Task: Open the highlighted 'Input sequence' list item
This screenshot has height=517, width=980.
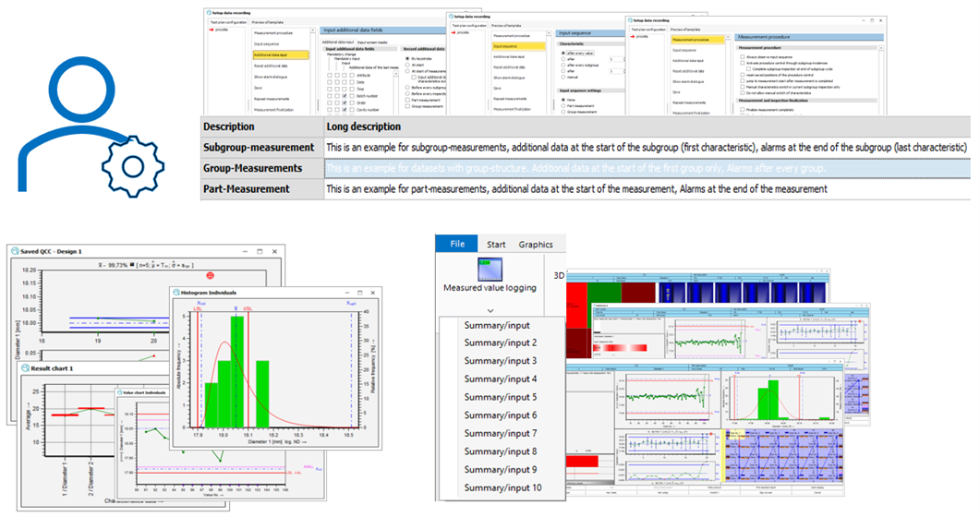Action: coord(518,46)
